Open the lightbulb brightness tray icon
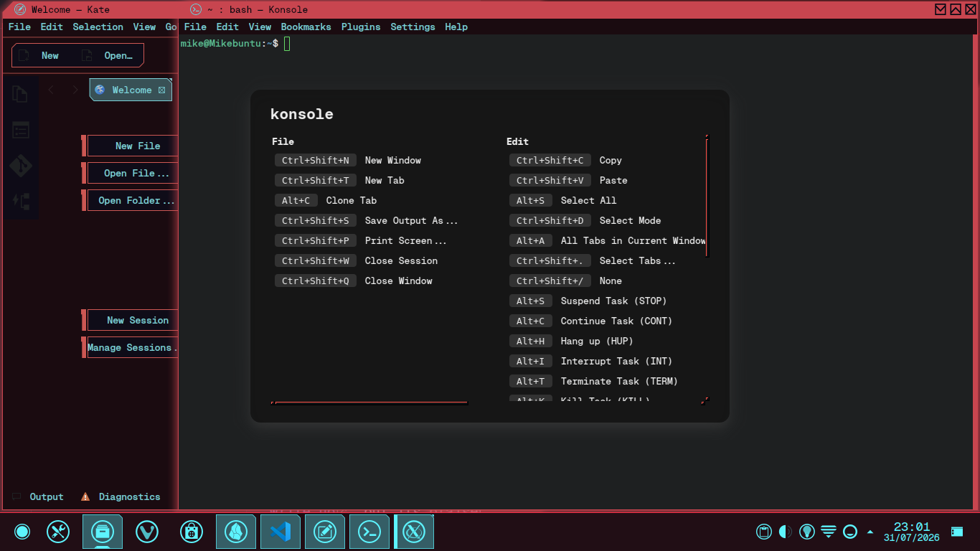 (x=807, y=532)
